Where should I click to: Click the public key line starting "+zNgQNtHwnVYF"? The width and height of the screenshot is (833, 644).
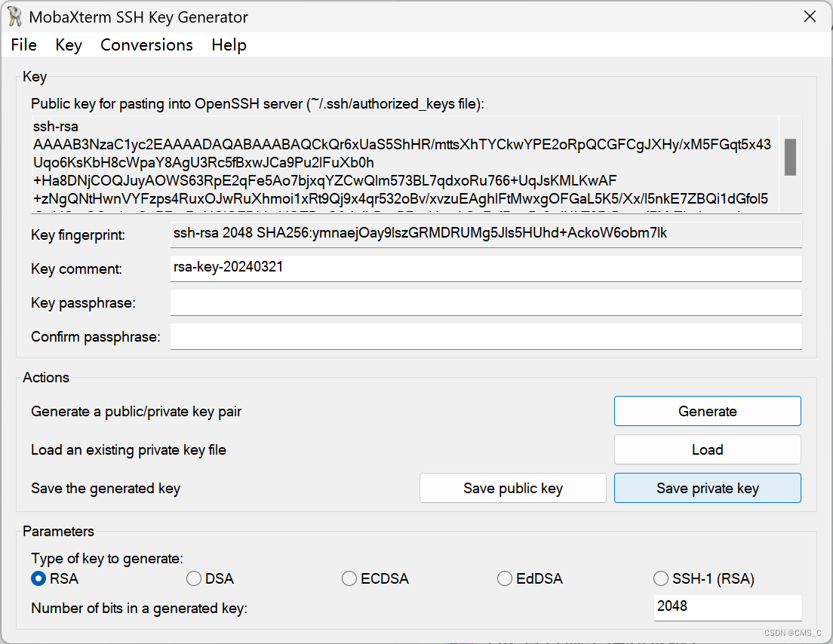tap(401, 198)
